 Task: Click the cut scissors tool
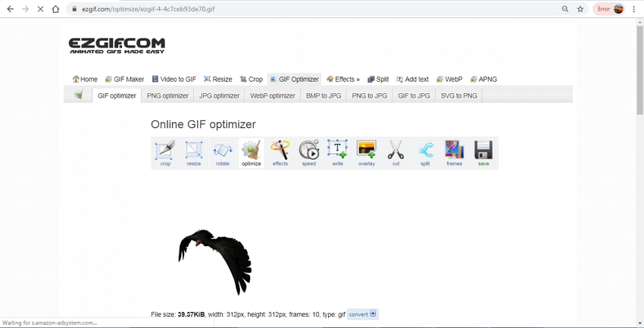pos(395,153)
